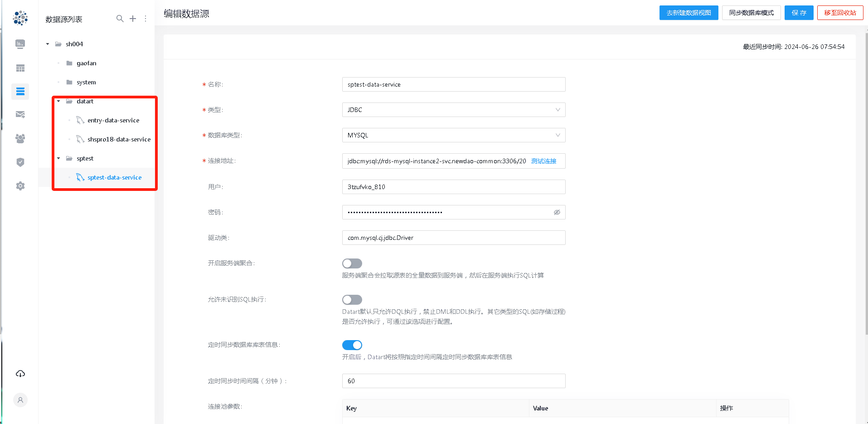
Task: Click the cloud download icon
Action: (20, 374)
